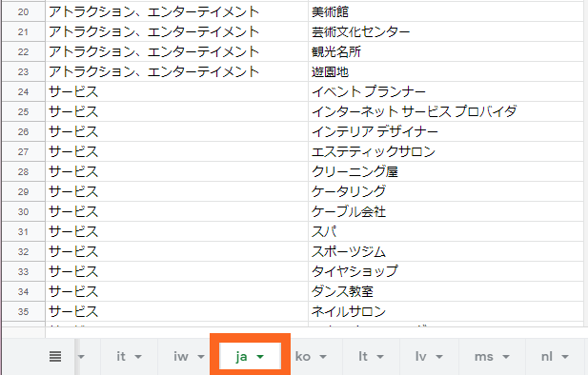Open dropdown arrow of it tab
The image size is (588, 375).
(138, 357)
